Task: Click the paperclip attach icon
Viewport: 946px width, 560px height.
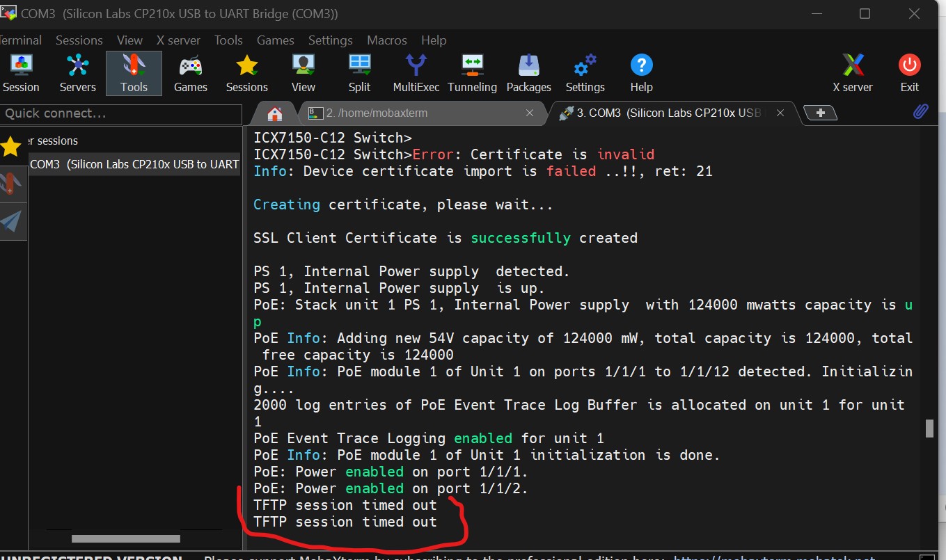Action: coord(920,112)
